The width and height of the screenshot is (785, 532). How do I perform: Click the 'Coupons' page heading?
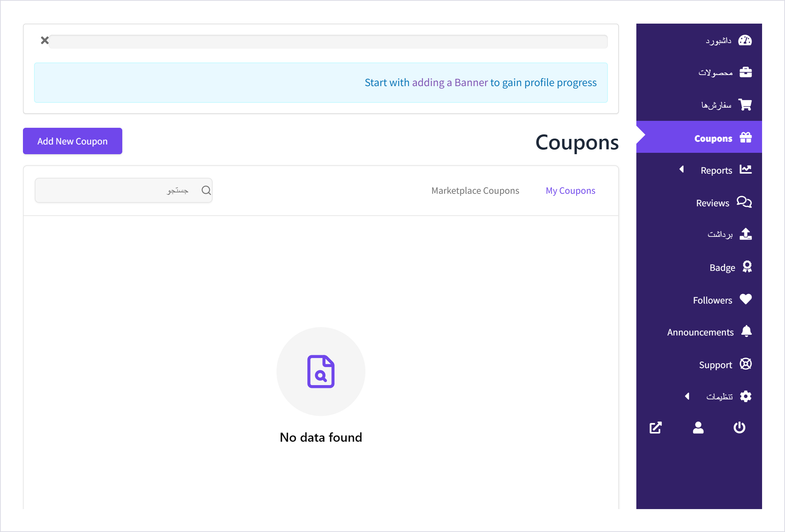(577, 142)
